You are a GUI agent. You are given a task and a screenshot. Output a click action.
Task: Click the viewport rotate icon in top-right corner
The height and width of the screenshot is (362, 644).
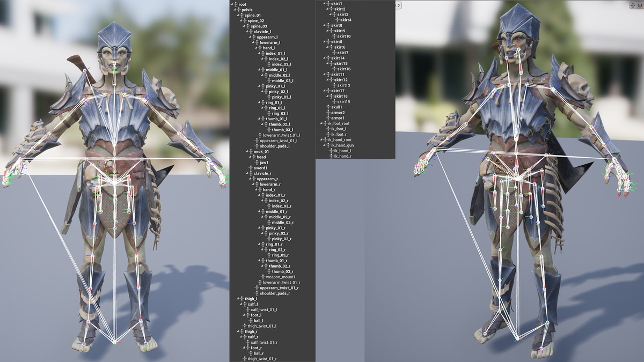click(639, 5)
